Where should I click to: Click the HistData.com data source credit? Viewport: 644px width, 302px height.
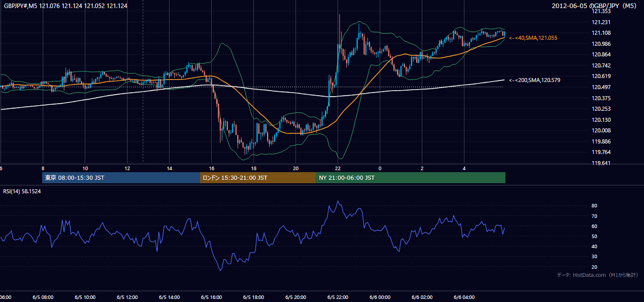[598, 275]
